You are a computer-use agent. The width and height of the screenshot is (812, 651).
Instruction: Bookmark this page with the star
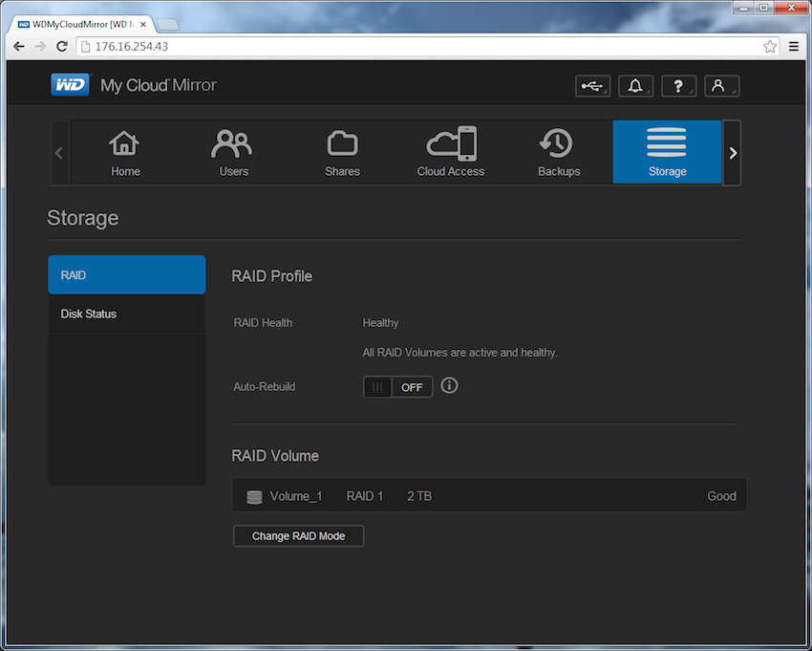point(770,47)
